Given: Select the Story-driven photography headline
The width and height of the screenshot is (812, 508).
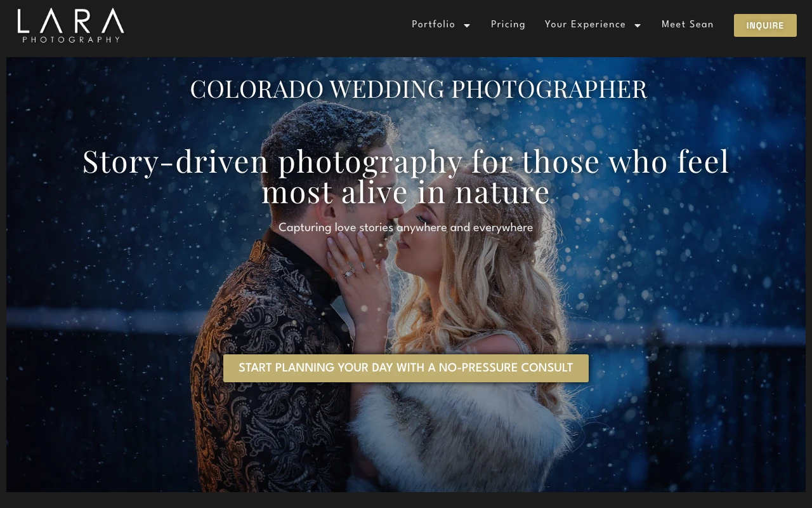Looking at the screenshot, I should pyautogui.click(x=406, y=177).
